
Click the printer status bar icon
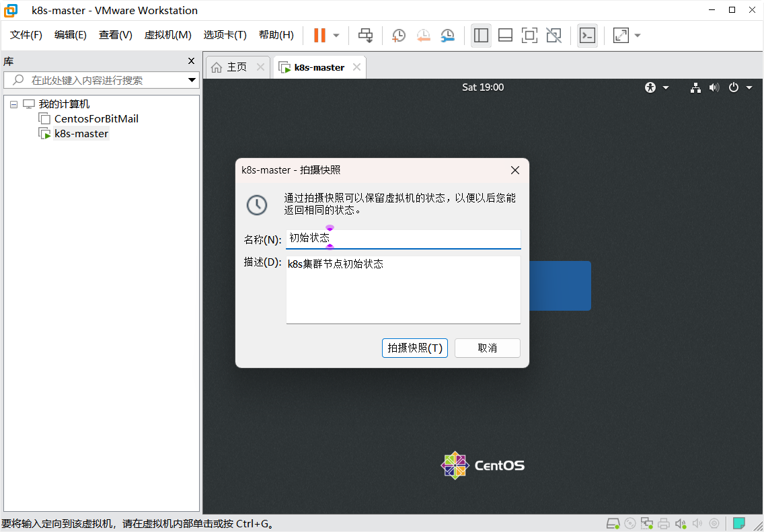(x=664, y=524)
